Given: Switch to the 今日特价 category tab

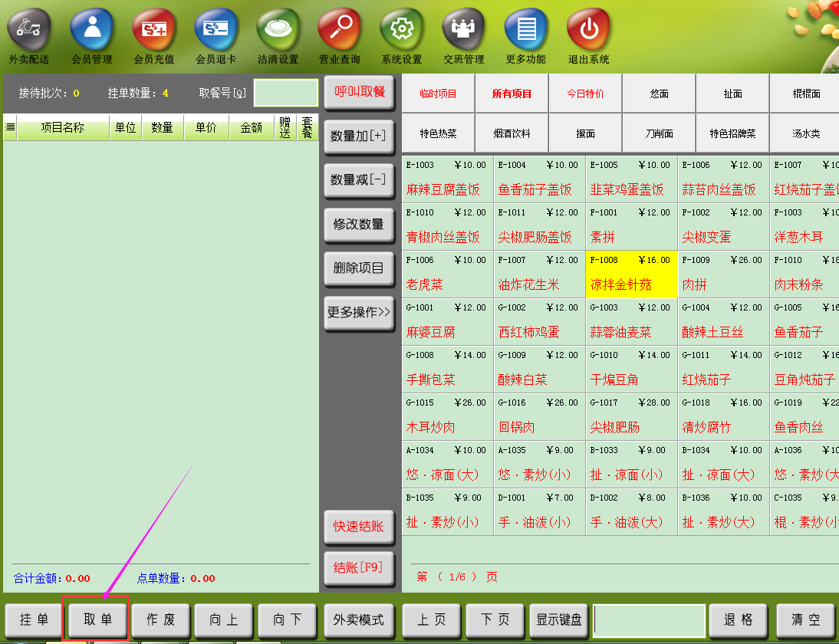Looking at the screenshot, I should 585,94.
